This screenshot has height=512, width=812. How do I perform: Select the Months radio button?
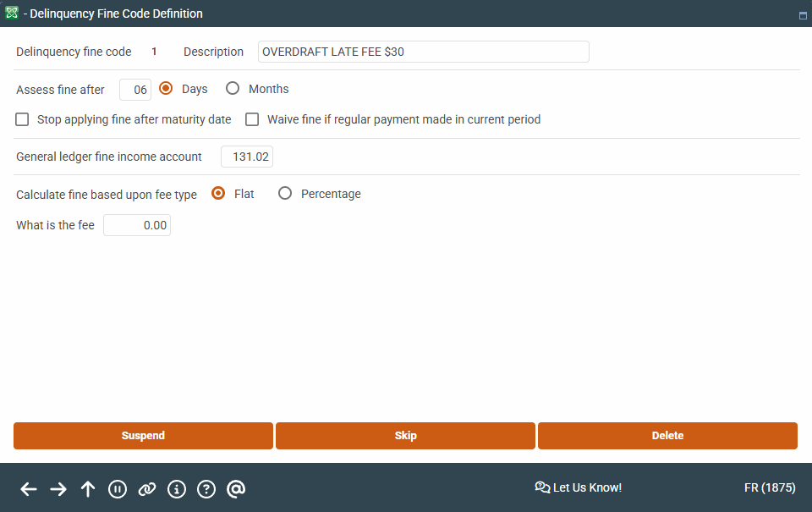pyautogui.click(x=233, y=89)
